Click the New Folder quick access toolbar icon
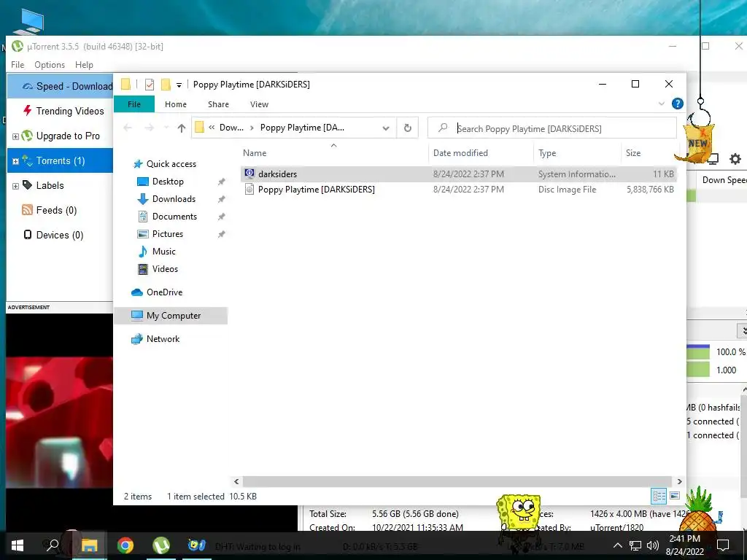Viewport: 747px width, 560px height. click(x=166, y=85)
